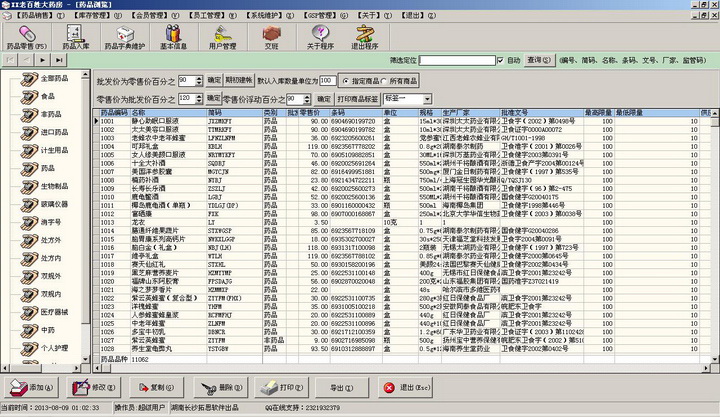Viewport: 720px width, 417px height.
Task: Click the 打印 button at bottom
Action: (282, 388)
